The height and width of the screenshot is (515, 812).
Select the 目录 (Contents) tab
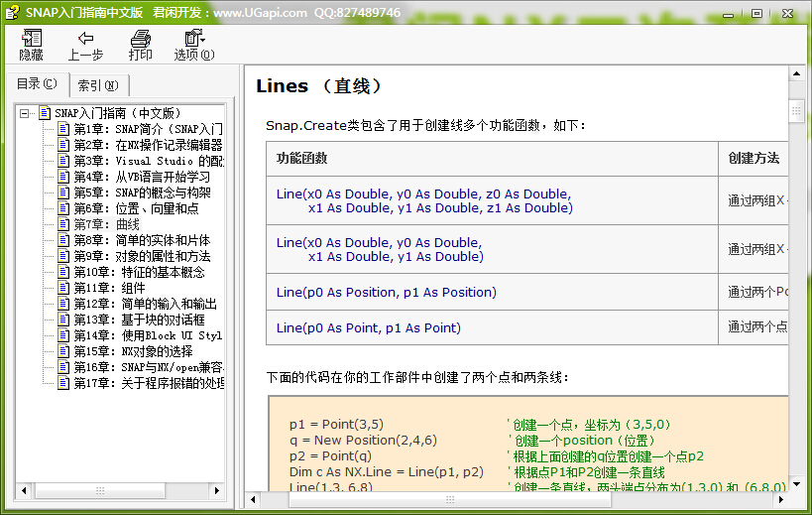(37, 84)
